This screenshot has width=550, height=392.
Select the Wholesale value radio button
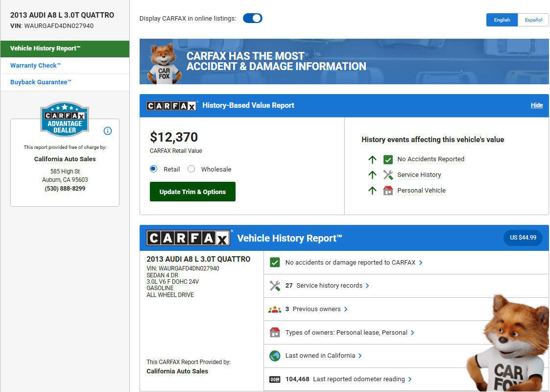point(191,169)
